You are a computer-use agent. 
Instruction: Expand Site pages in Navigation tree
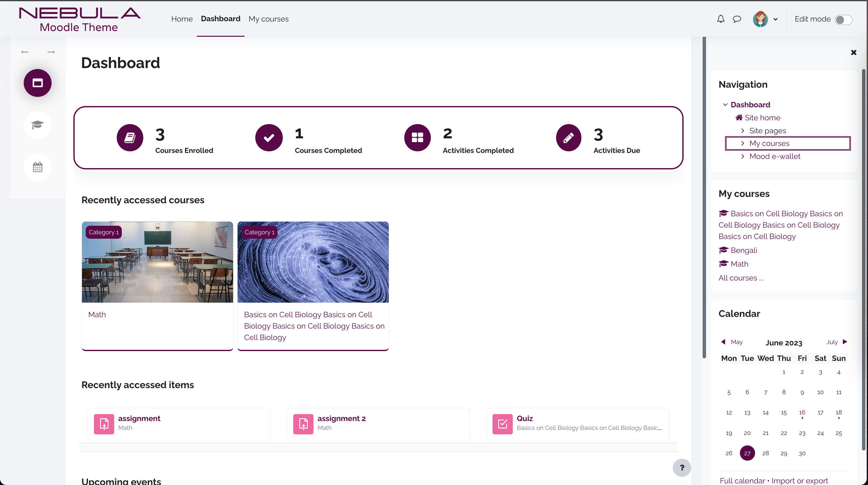click(x=742, y=130)
